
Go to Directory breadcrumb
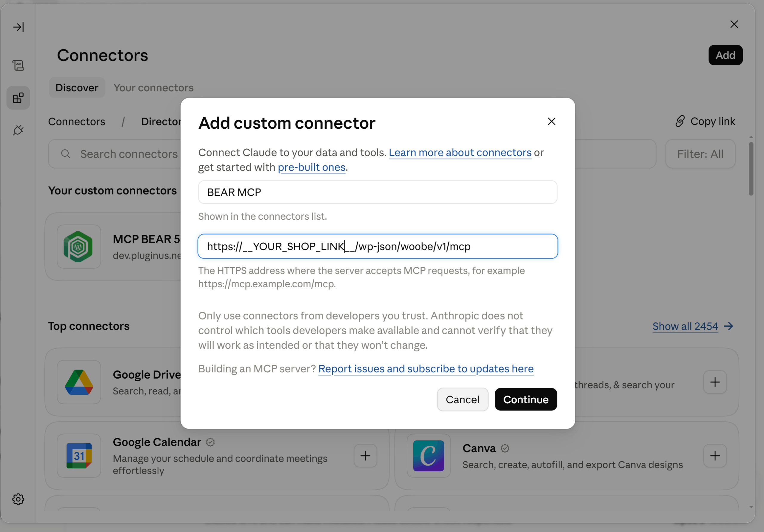coord(161,122)
